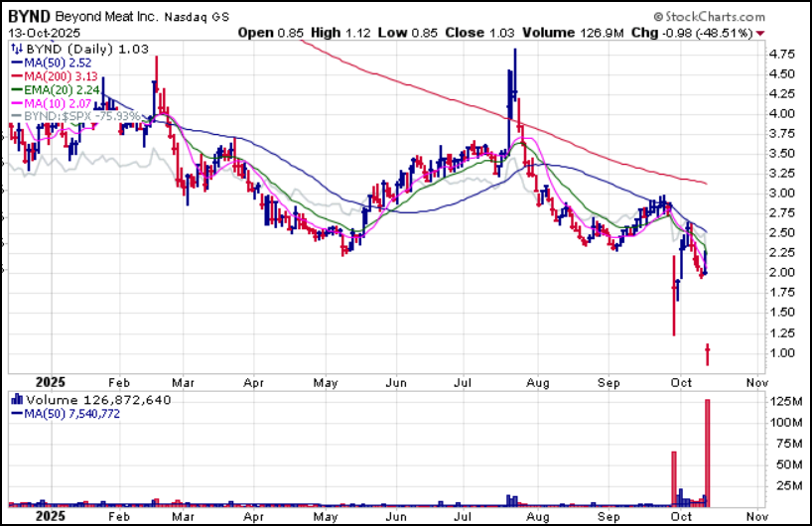This screenshot has width=812, height=526.
Task: Click the 4.00 price axis label
Action: (782, 114)
